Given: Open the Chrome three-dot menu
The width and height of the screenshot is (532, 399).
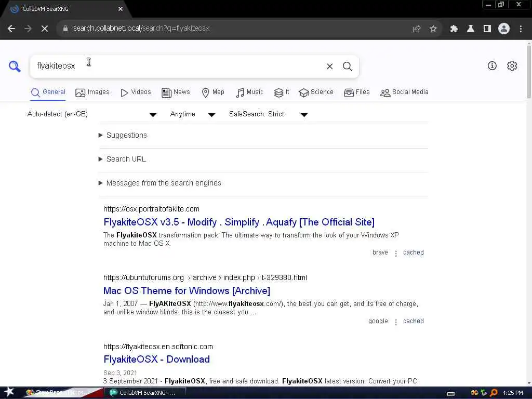Looking at the screenshot, I should [x=521, y=29].
